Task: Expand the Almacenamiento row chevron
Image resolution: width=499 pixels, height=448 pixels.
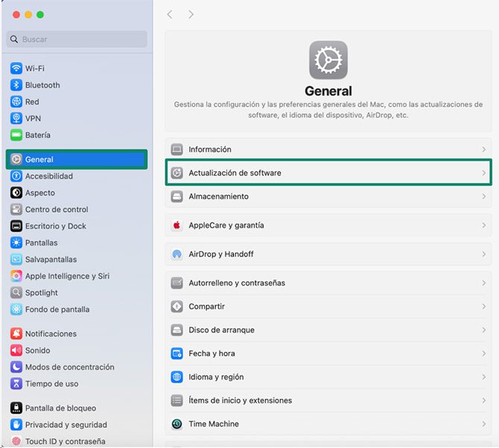Action: 483,196
